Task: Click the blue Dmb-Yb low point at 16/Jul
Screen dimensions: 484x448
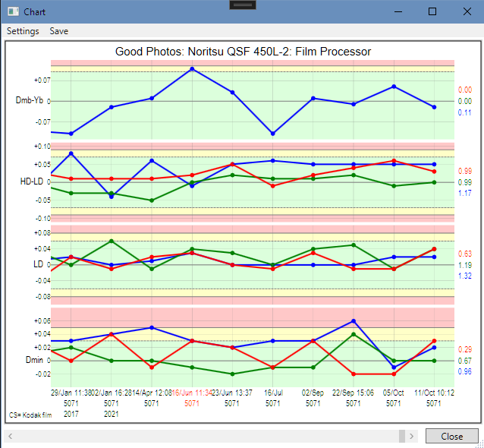Action: click(x=273, y=134)
